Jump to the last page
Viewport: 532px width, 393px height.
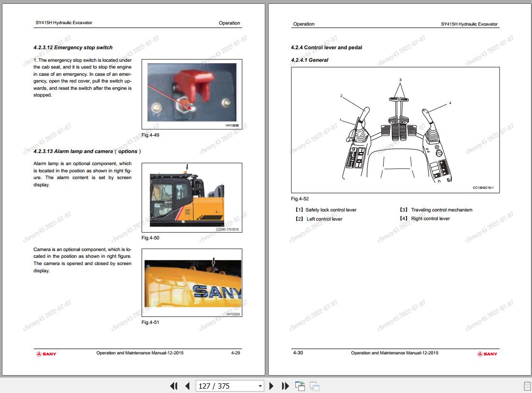point(286,386)
